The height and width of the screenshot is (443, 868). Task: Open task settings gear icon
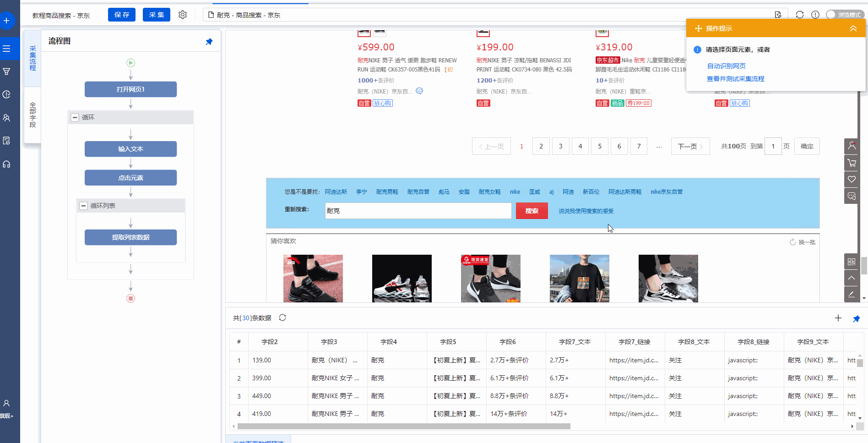[x=183, y=15]
